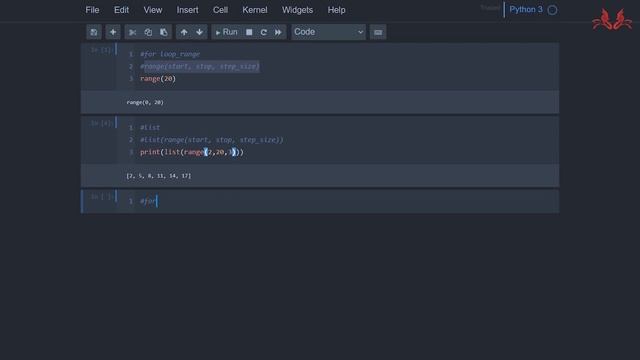Restart the kernel
The height and width of the screenshot is (360, 640).
(x=264, y=32)
